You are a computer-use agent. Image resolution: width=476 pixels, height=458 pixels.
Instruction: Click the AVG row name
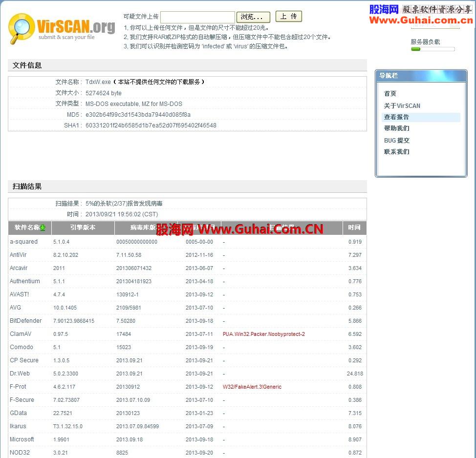16,308
